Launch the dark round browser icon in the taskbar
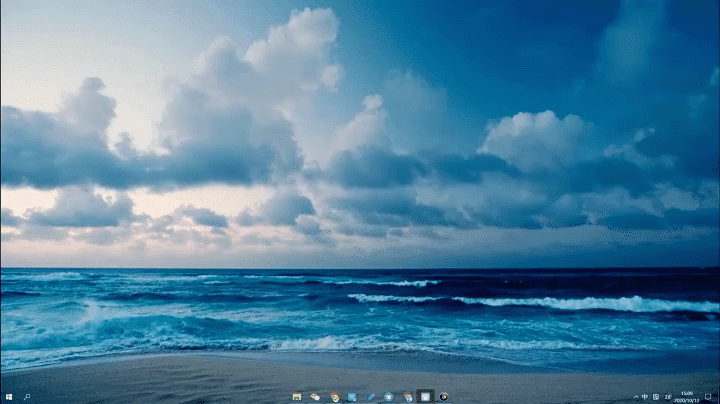Image resolution: width=720 pixels, height=404 pixels. click(443, 397)
